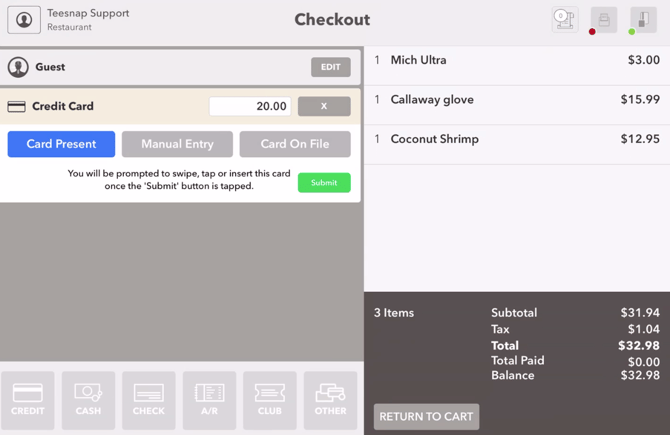Choose OTHER payment method
The width and height of the screenshot is (670, 435).
point(330,400)
